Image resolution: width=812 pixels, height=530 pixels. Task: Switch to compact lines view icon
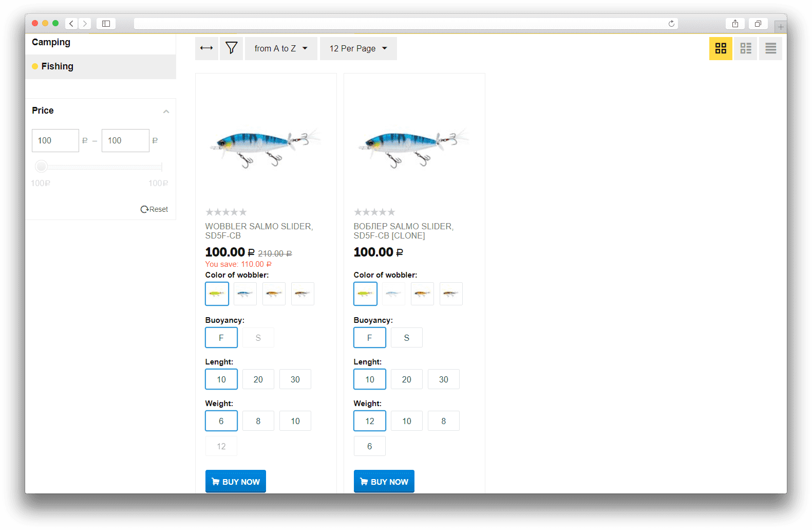click(x=770, y=48)
